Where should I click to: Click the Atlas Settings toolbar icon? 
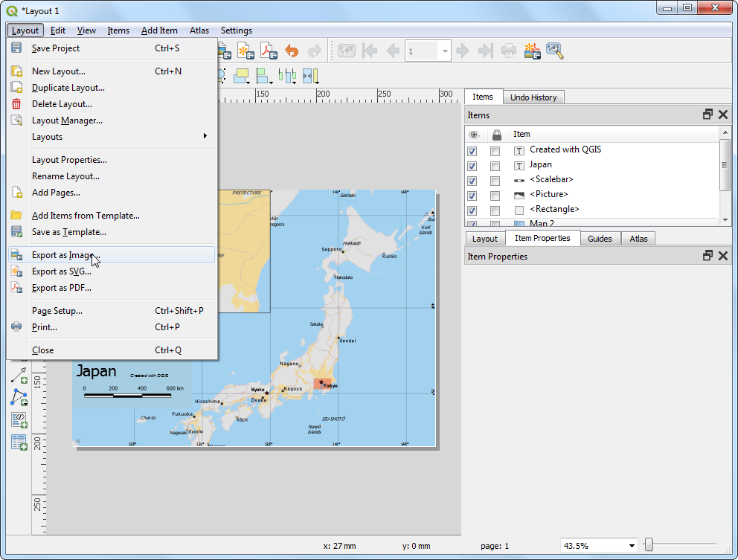tap(554, 51)
